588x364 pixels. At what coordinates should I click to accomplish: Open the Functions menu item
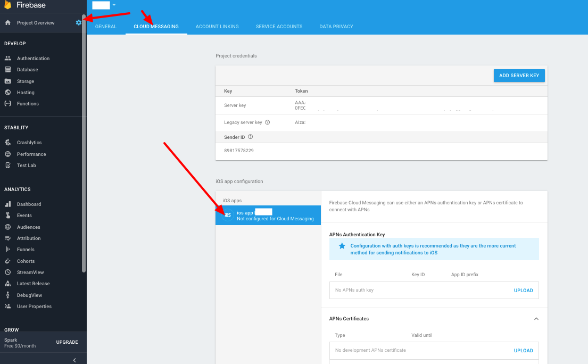coord(28,103)
